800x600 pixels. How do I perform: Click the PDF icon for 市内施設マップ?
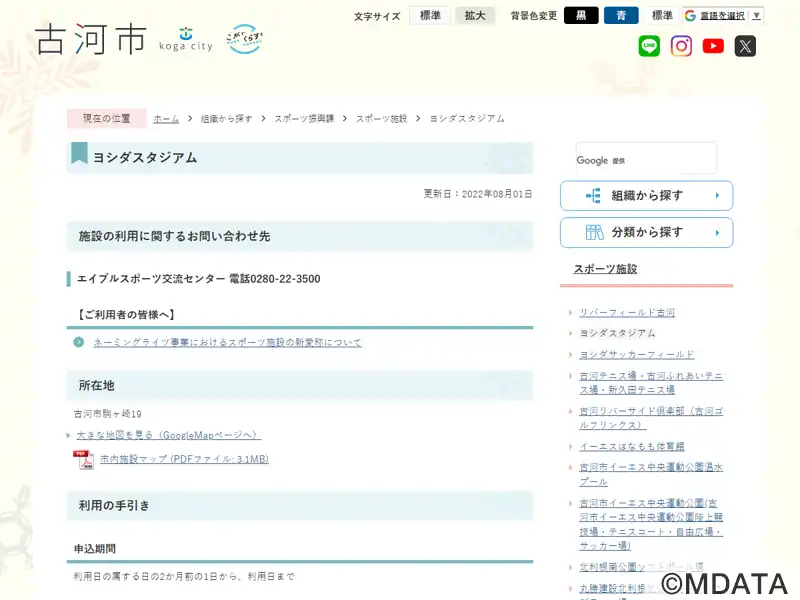(83, 459)
